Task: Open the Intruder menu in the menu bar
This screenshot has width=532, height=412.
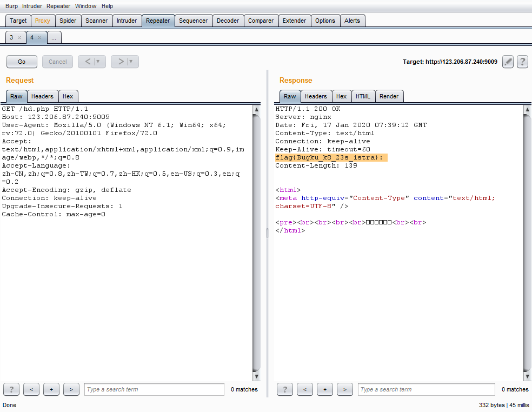Action: coord(32,6)
